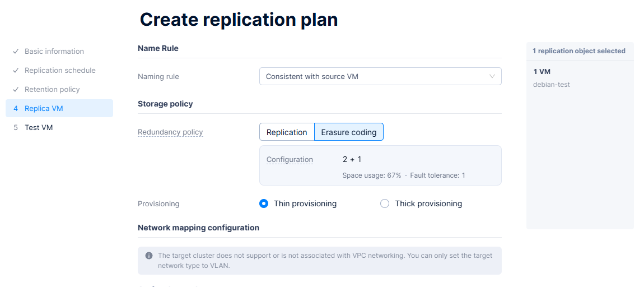
Task: Click the 2 + 1 configuration value
Action: 352,160
